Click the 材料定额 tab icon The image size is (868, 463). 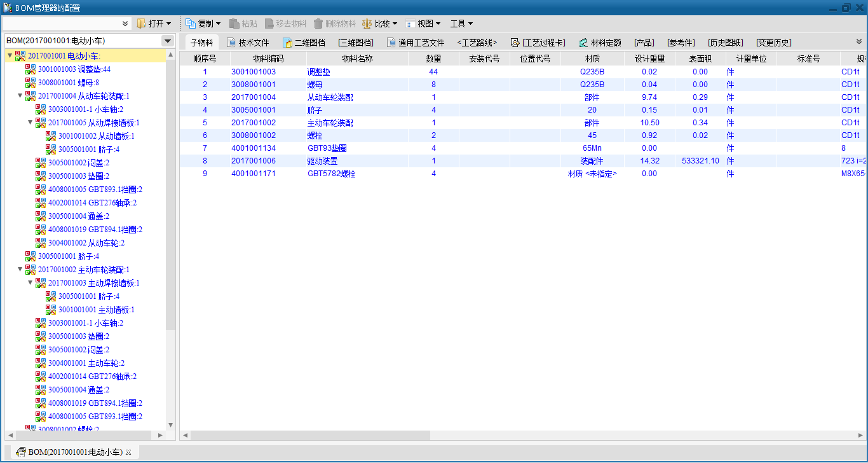tap(583, 43)
